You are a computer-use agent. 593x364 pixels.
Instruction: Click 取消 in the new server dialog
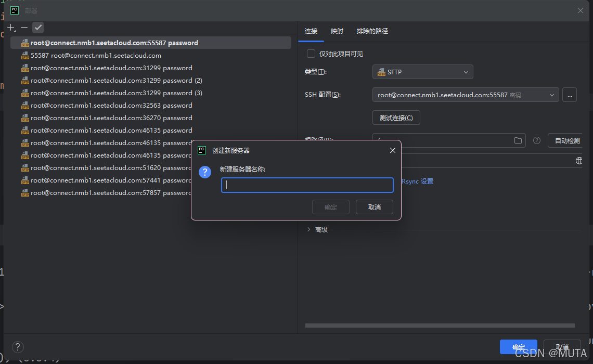[374, 207]
